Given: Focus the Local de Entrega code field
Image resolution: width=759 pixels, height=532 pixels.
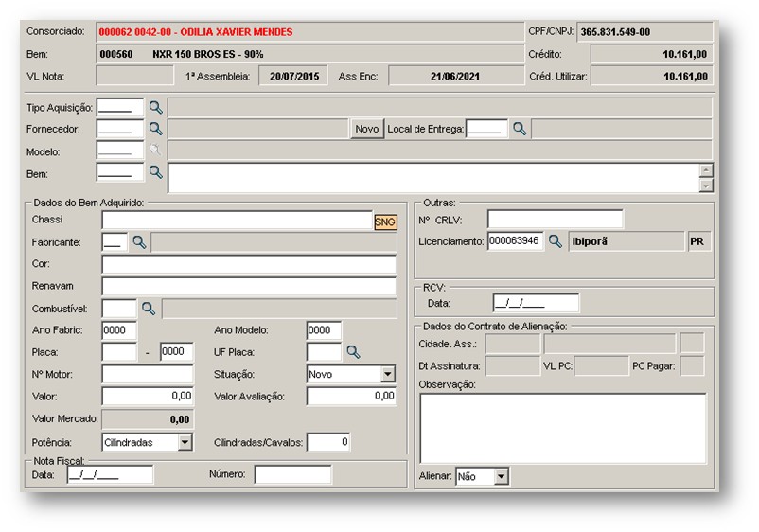Looking at the screenshot, I should pos(487,129).
